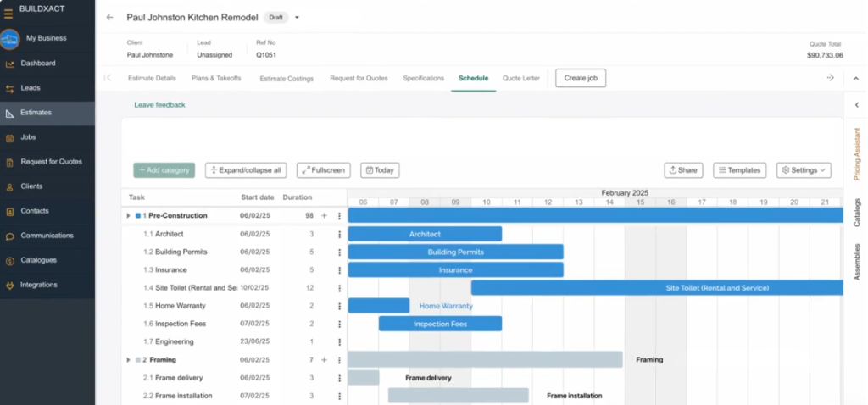This screenshot has width=868, height=405.
Task: Open the schedule in Fullscreen
Action: click(324, 170)
